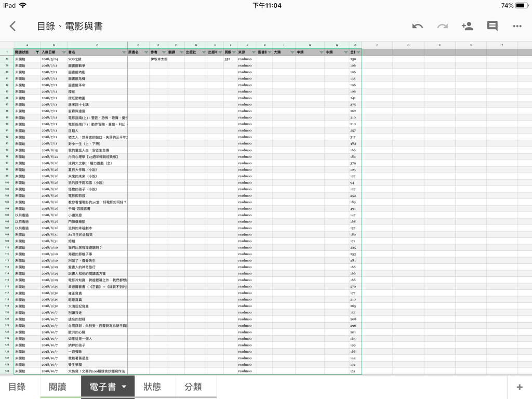Image resolution: width=532 pixels, height=399 pixels.
Task: Select column C header
Action: coord(97,45)
